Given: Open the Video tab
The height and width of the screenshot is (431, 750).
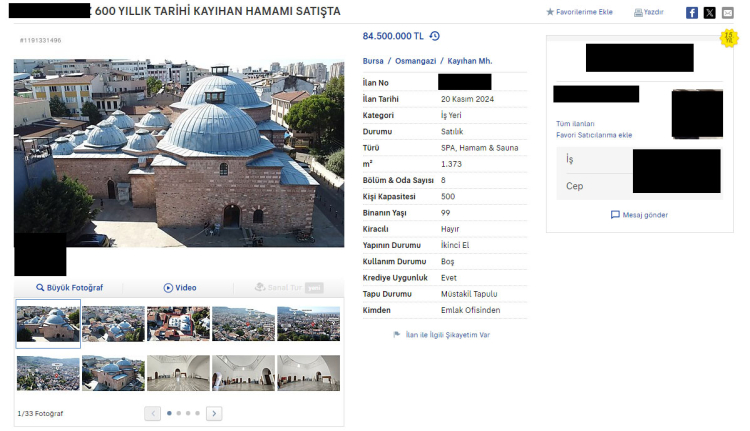Looking at the screenshot, I should pyautogui.click(x=180, y=287).
